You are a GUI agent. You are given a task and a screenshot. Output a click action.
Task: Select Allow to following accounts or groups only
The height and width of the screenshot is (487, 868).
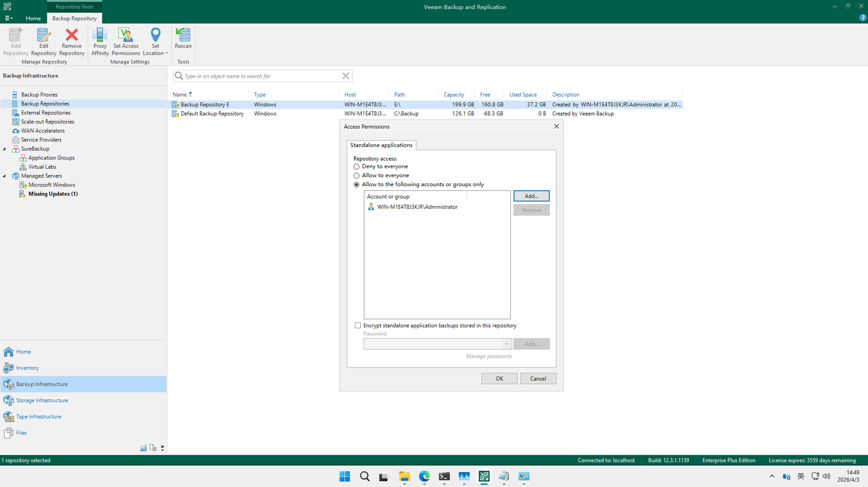356,184
